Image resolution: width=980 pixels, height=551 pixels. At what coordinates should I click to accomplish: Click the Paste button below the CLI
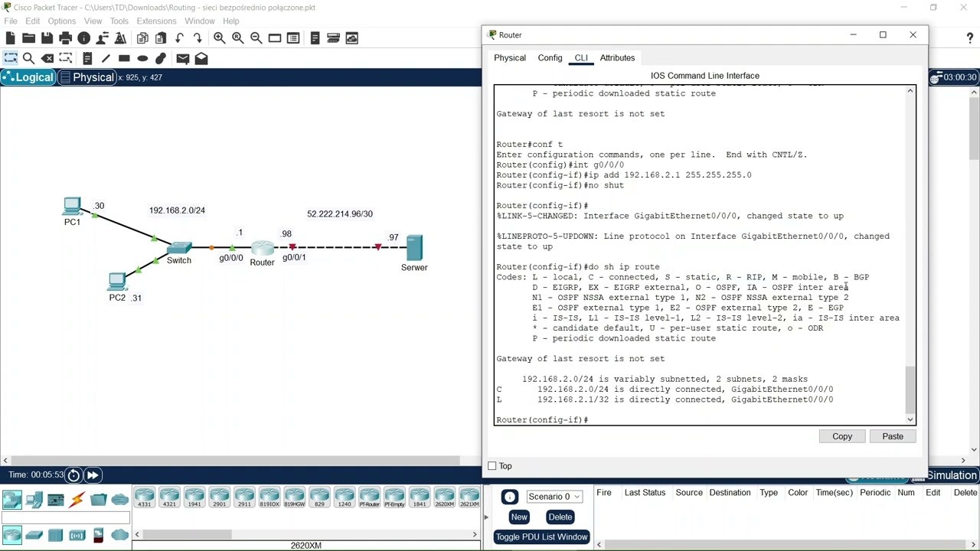coord(893,436)
